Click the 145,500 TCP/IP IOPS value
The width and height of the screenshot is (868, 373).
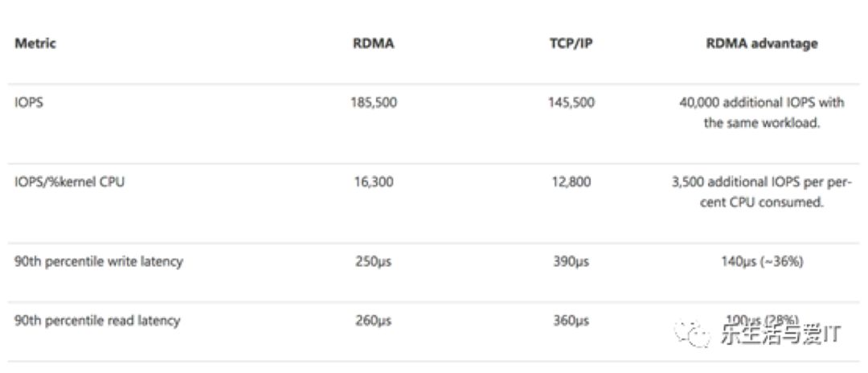pyautogui.click(x=571, y=102)
